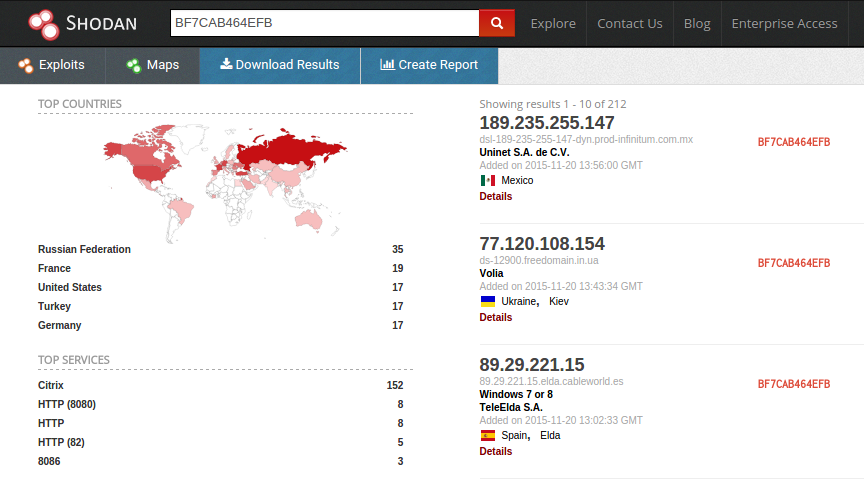
Task: Click red BF7CAB464EFB text in Mexico result
Action: pos(793,142)
